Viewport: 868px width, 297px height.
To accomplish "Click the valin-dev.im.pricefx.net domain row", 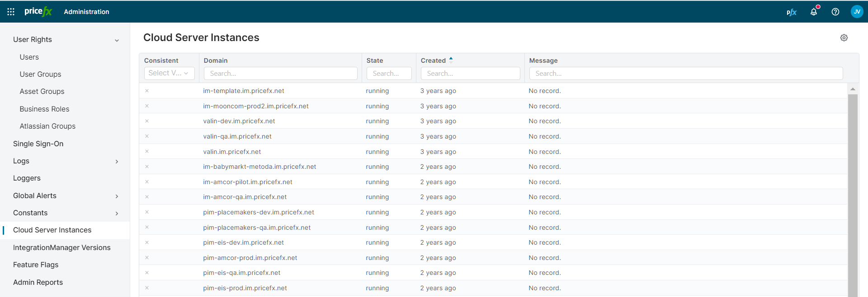I will (239, 121).
